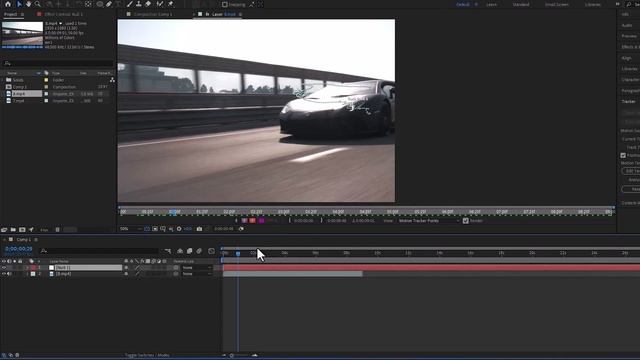Select the Learn workspace
The image size is (640, 360).
pyautogui.click(x=492, y=4)
